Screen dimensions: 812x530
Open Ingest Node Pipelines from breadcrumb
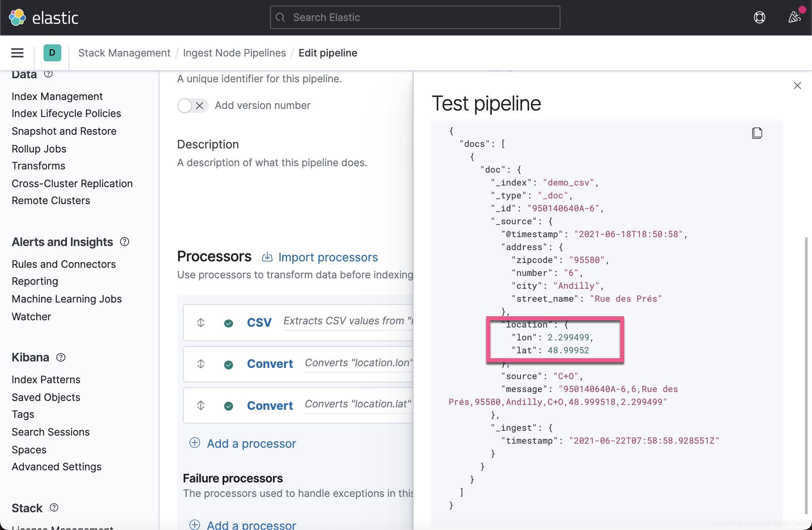coord(234,53)
